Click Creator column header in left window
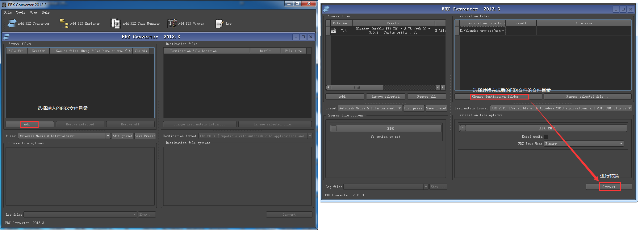Screen dimensions: 644x236 click(x=38, y=51)
